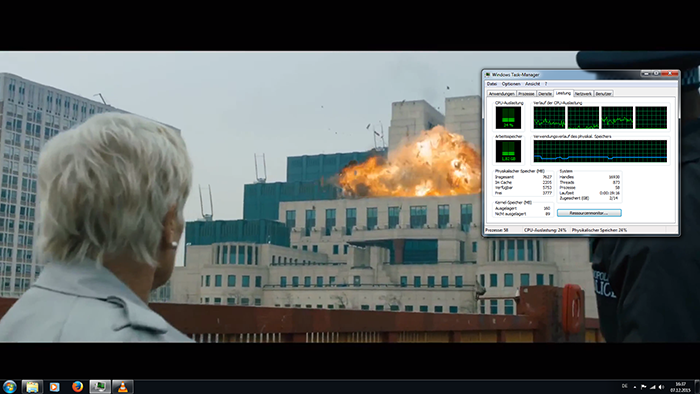Switch to VLC media player taskbar icon
The width and height of the screenshot is (700, 394).
pyautogui.click(x=122, y=386)
